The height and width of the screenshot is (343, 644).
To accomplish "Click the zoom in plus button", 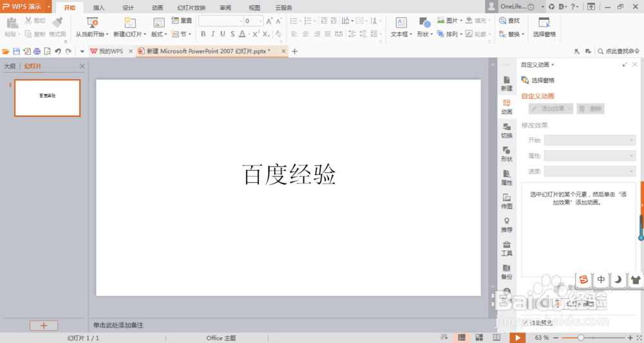I will click(630, 338).
